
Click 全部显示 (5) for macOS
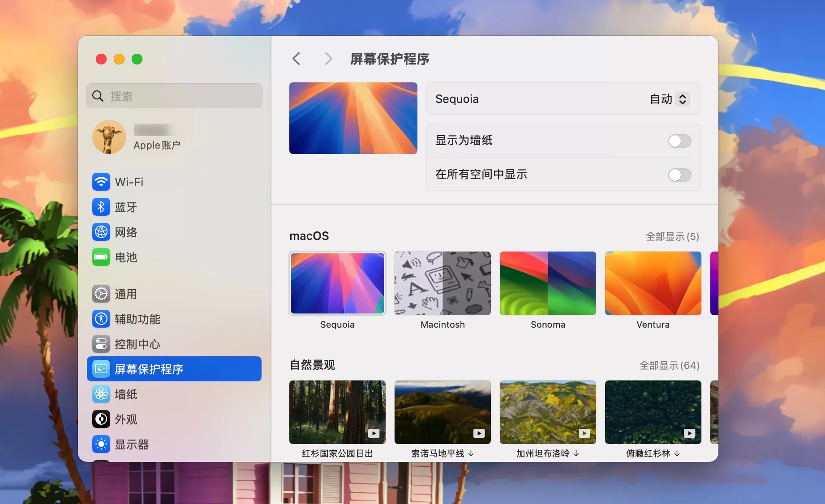pyautogui.click(x=672, y=236)
